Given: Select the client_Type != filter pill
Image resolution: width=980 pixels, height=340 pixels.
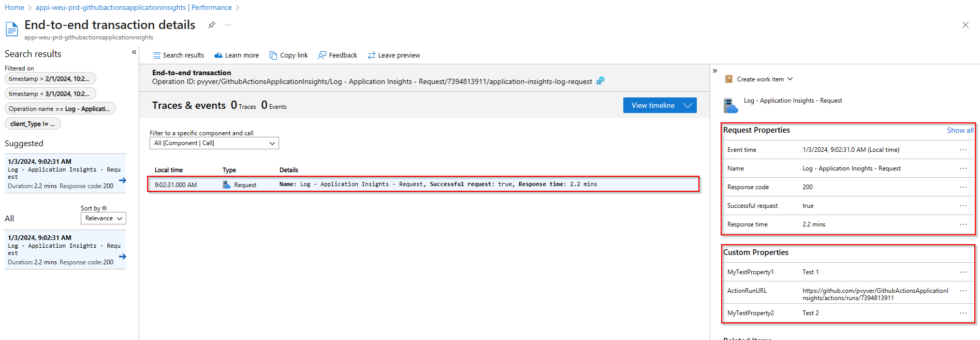Looking at the screenshot, I should click(x=33, y=124).
